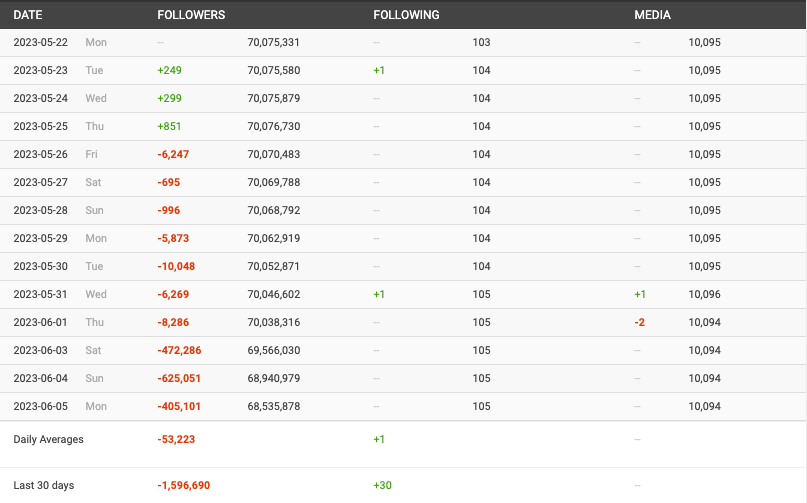The width and height of the screenshot is (807, 503).
Task: Click the MEDIA column header
Action: coord(652,15)
